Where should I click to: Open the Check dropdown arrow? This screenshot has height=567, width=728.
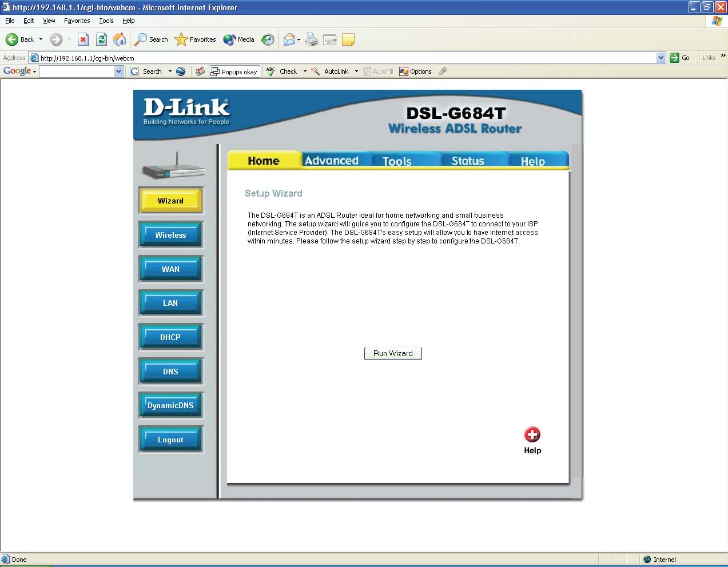coord(305,71)
